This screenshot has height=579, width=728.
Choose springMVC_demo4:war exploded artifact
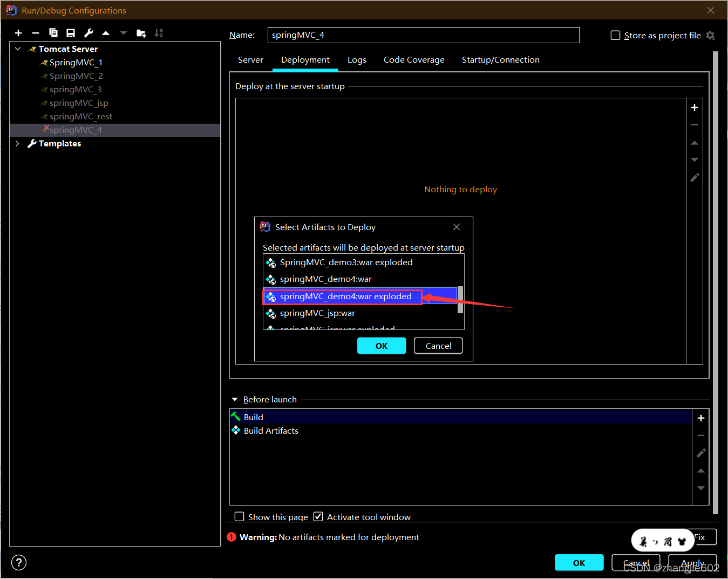pos(360,296)
